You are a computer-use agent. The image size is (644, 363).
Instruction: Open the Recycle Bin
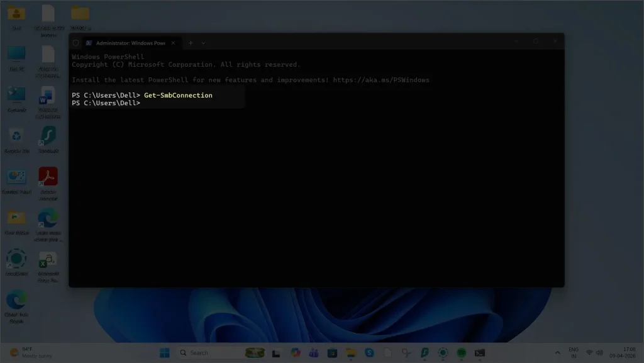[16, 134]
